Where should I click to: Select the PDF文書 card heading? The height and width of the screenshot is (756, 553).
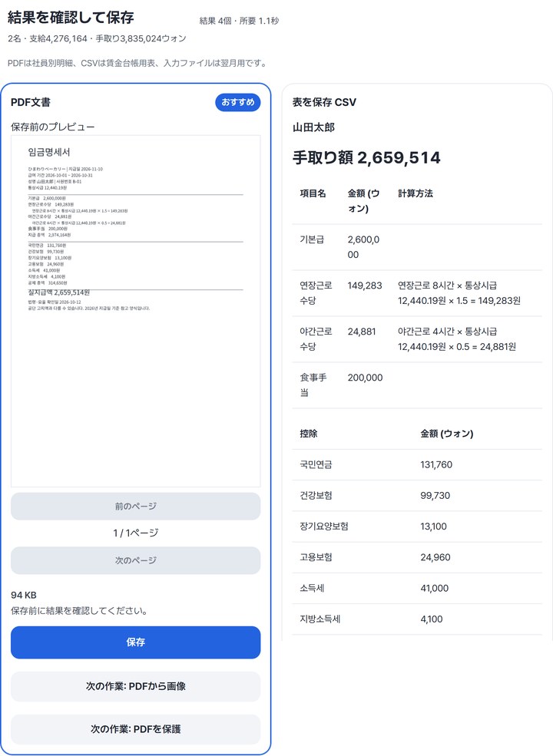(x=31, y=102)
